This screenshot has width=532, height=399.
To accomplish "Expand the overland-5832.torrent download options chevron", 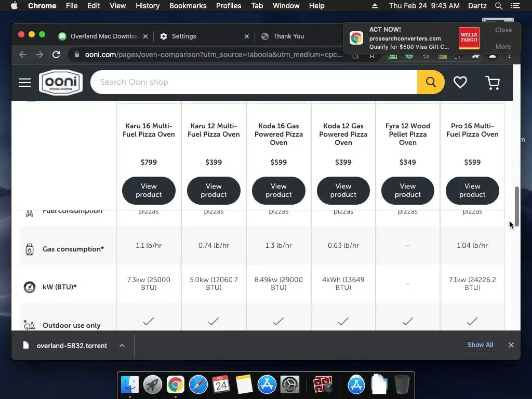I will (x=122, y=345).
